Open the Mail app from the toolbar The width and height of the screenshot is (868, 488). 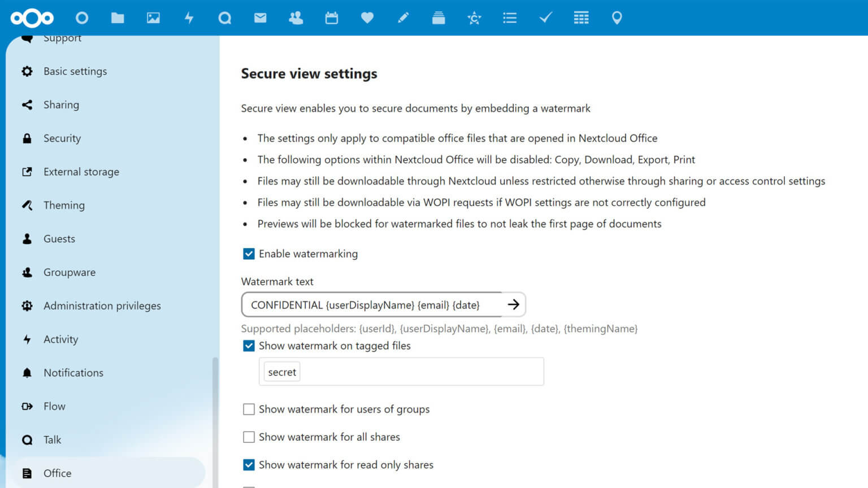click(261, 18)
